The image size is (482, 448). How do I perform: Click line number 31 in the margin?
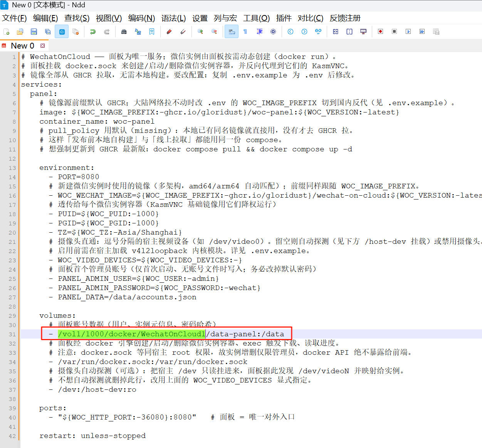point(12,334)
